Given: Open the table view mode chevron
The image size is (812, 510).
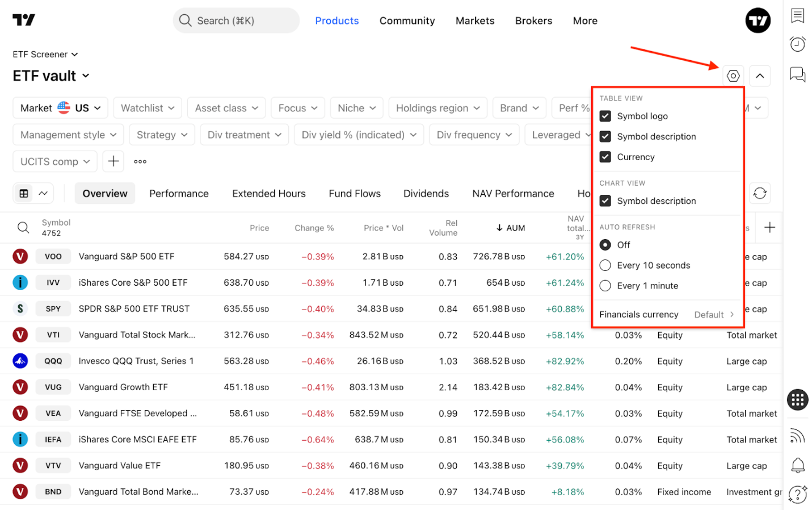Looking at the screenshot, I should click(43, 194).
